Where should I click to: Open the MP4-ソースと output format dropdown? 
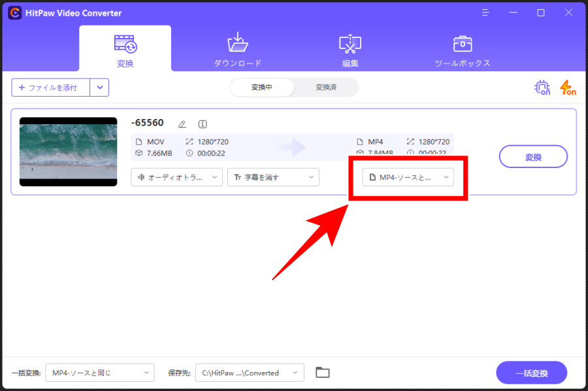tap(408, 177)
